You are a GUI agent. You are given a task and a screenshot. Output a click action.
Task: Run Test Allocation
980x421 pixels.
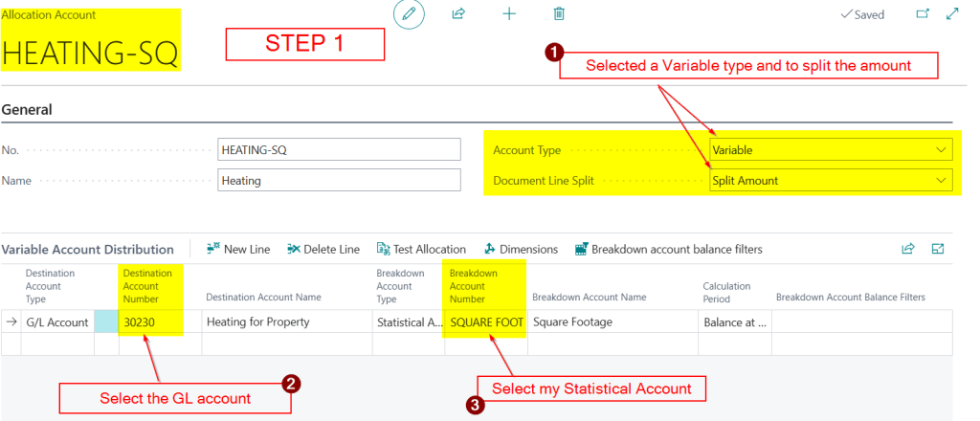[x=421, y=249]
